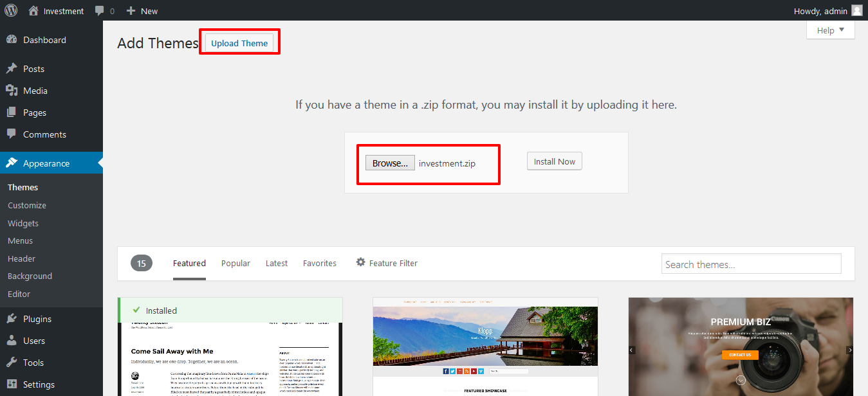
Task: Click the Search themes input field
Action: pyautogui.click(x=751, y=264)
